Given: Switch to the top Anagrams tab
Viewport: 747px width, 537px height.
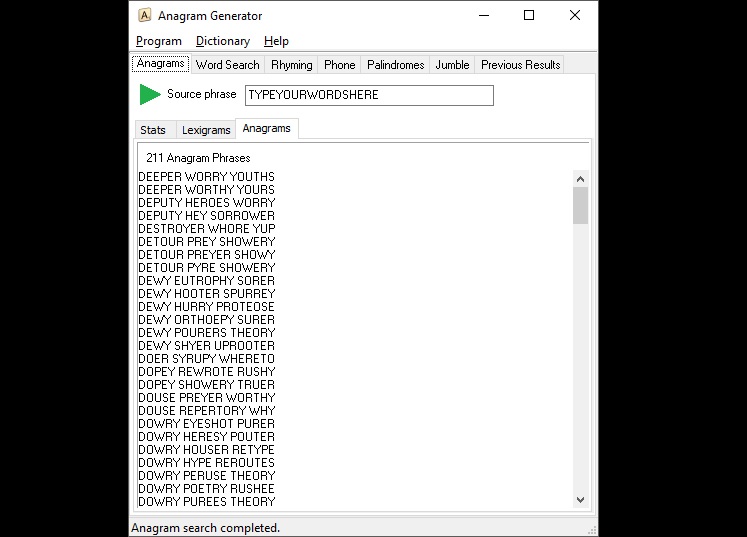Looking at the screenshot, I should click(x=161, y=63).
